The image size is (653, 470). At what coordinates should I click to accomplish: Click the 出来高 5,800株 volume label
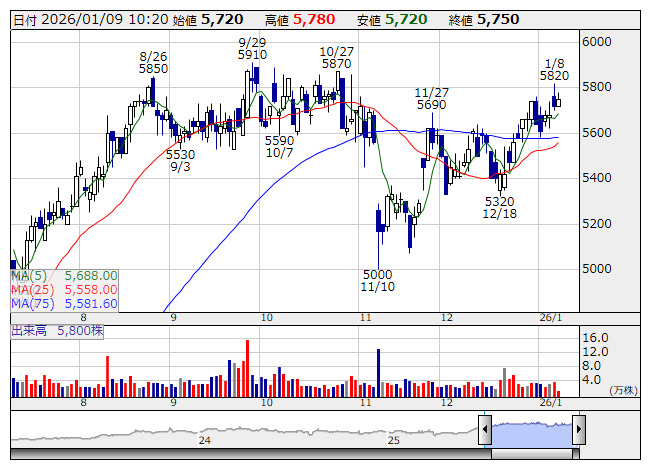pyautogui.click(x=57, y=331)
